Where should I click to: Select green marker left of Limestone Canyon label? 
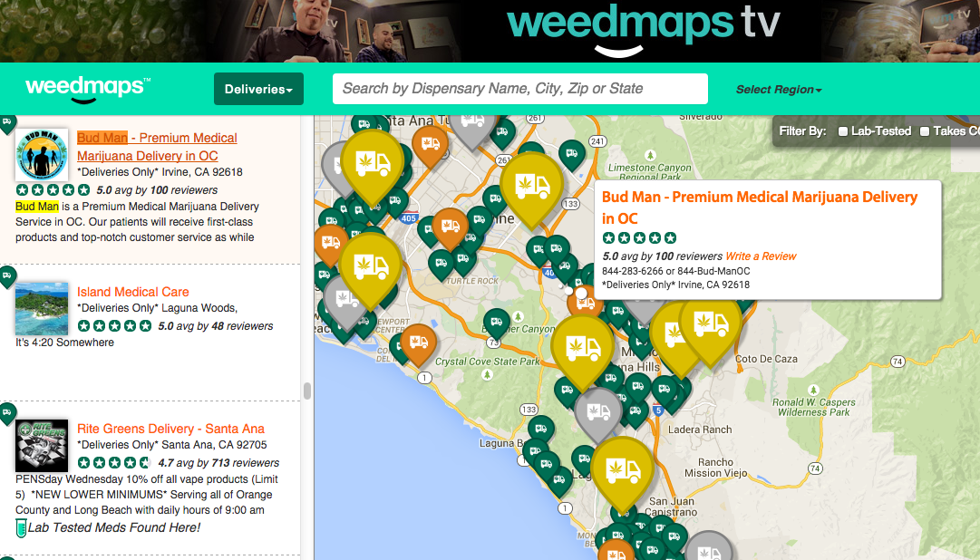coord(572,154)
